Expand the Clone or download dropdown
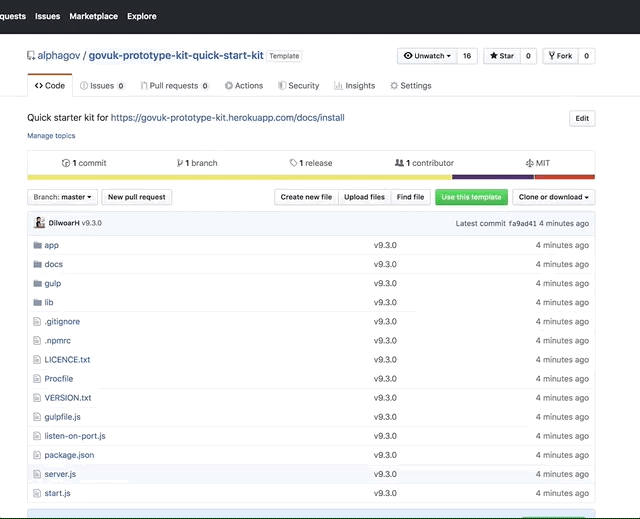The height and width of the screenshot is (519, 640). pyautogui.click(x=553, y=197)
